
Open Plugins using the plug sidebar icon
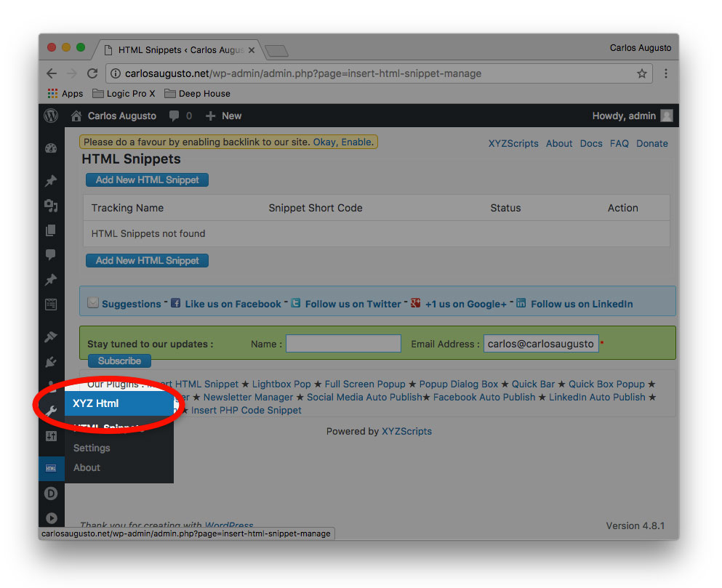point(51,361)
